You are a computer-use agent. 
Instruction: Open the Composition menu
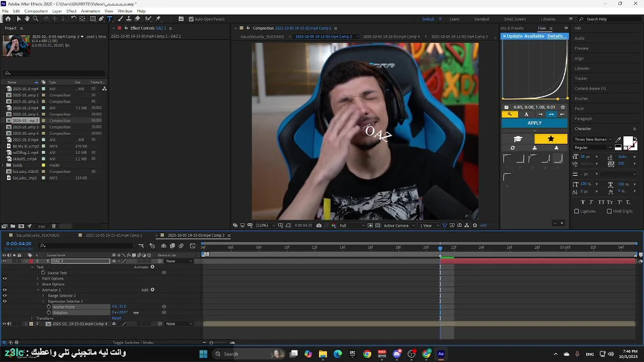pyautogui.click(x=36, y=11)
